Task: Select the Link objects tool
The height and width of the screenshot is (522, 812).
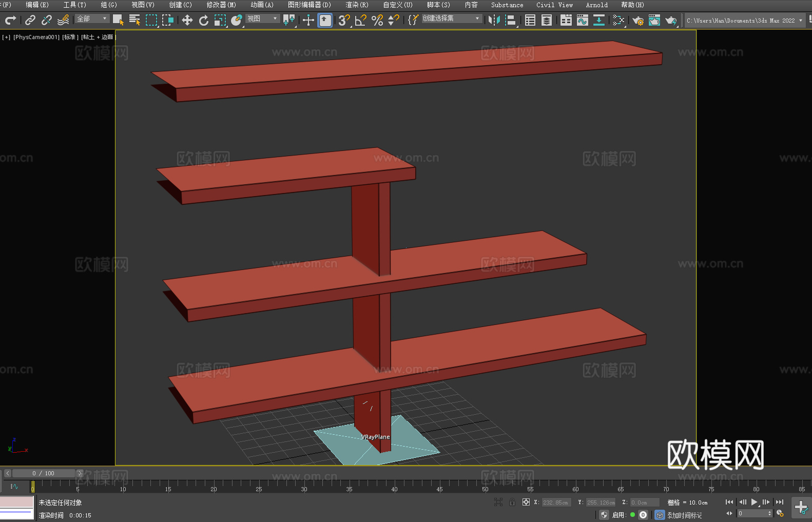Action: point(30,20)
